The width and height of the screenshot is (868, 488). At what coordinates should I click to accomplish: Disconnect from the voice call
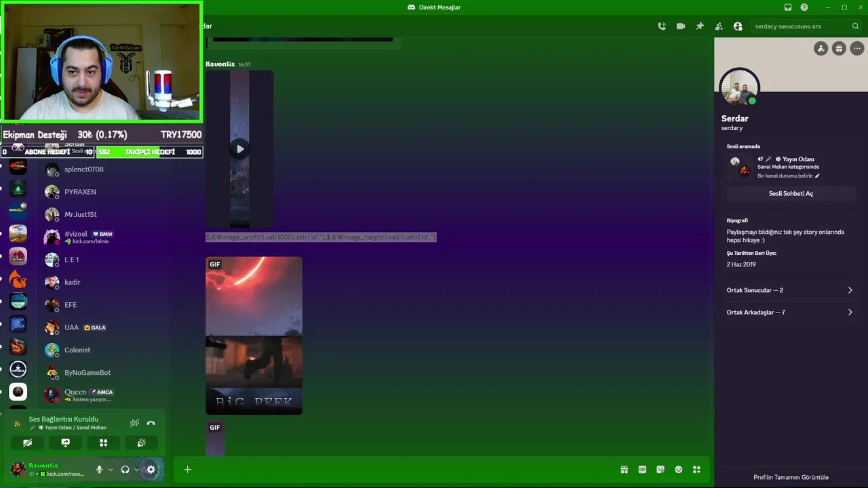151,423
